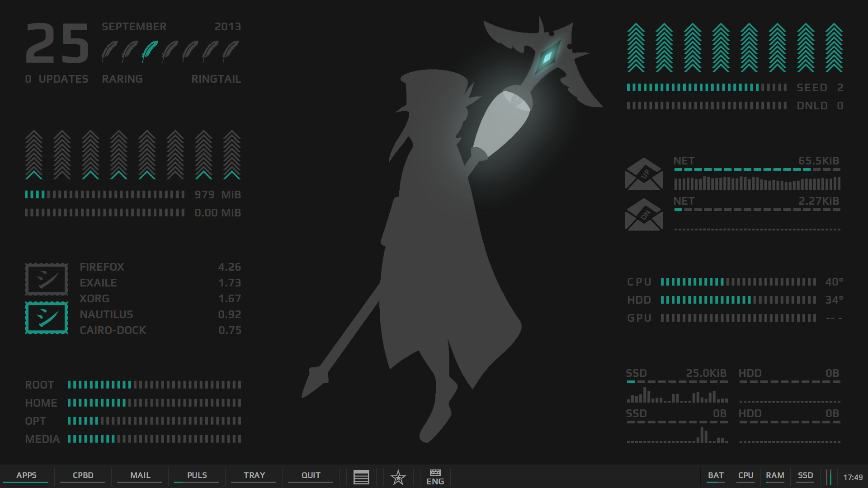
Task: Click the 0 UPDATES label
Action: [57, 79]
